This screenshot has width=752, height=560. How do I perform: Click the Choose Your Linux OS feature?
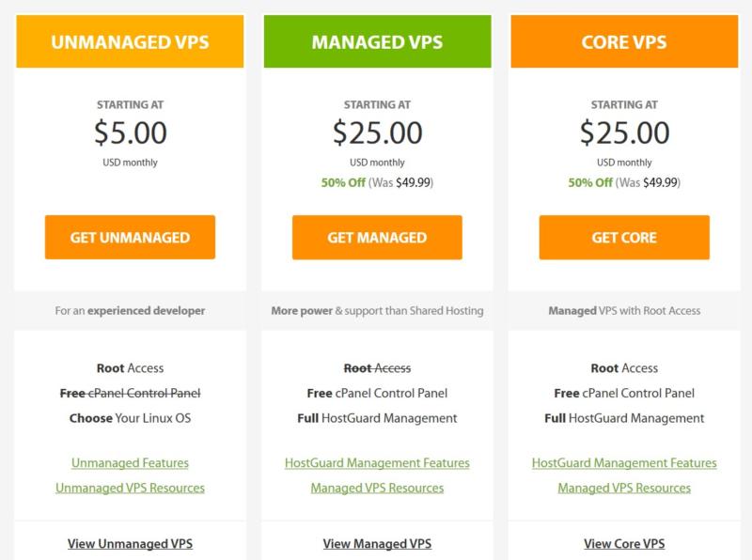point(130,417)
